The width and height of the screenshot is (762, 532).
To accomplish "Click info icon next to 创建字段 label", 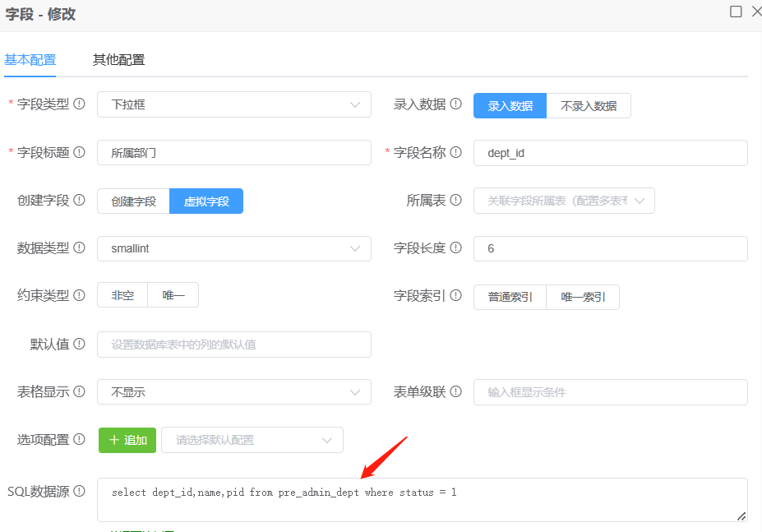I will tap(80, 201).
